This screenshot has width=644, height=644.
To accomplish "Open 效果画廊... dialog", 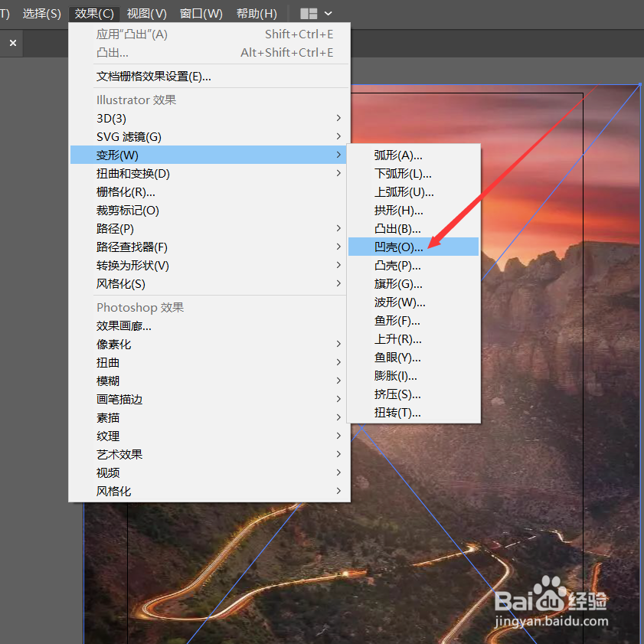I will (210, 326).
